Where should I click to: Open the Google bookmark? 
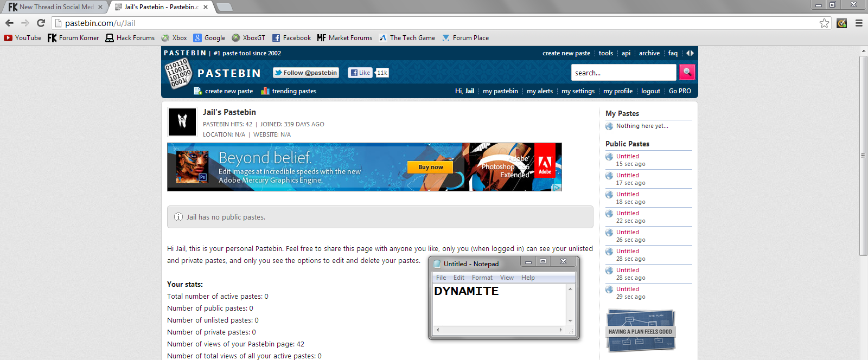pyautogui.click(x=209, y=38)
